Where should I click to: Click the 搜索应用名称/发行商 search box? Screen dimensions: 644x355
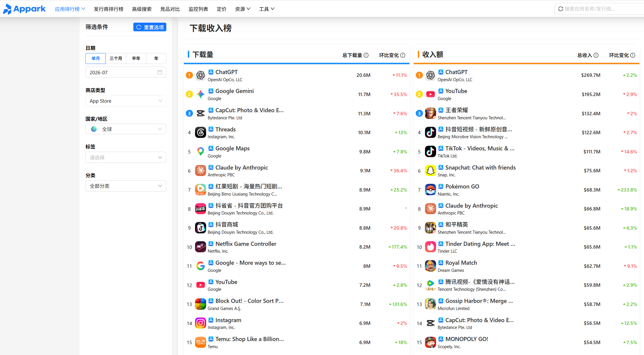click(x=599, y=9)
